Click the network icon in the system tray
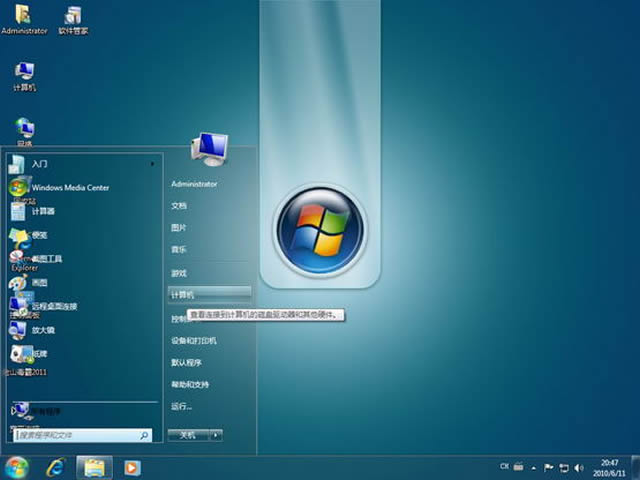640x480 pixels. [564, 468]
